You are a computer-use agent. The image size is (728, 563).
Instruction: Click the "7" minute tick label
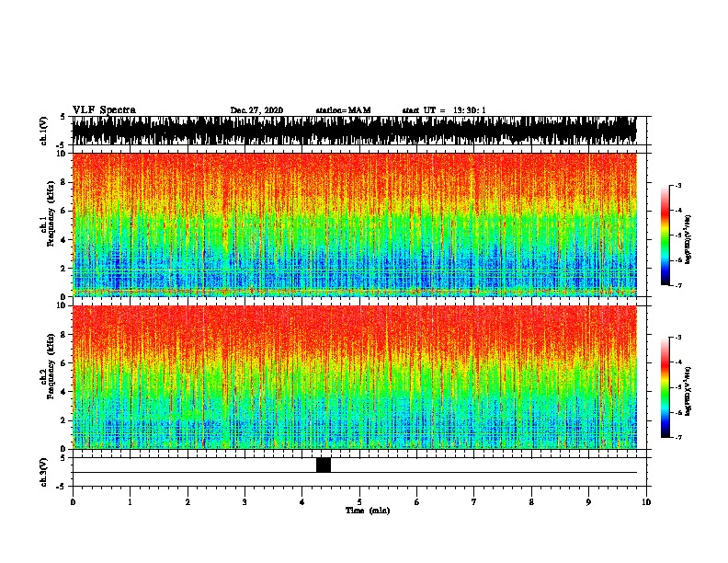[474, 502]
